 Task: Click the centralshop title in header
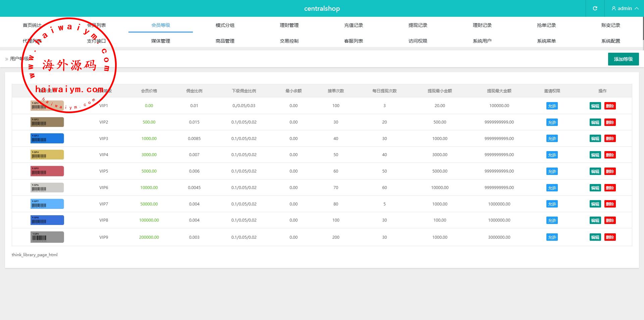pos(322,8)
